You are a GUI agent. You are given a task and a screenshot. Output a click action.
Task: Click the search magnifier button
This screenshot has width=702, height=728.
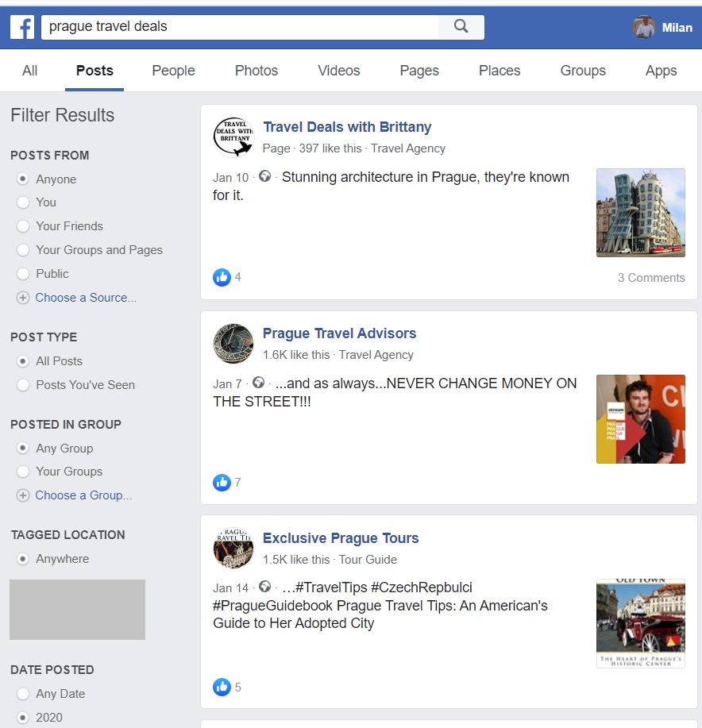pyautogui.click(x=461, y=26)
